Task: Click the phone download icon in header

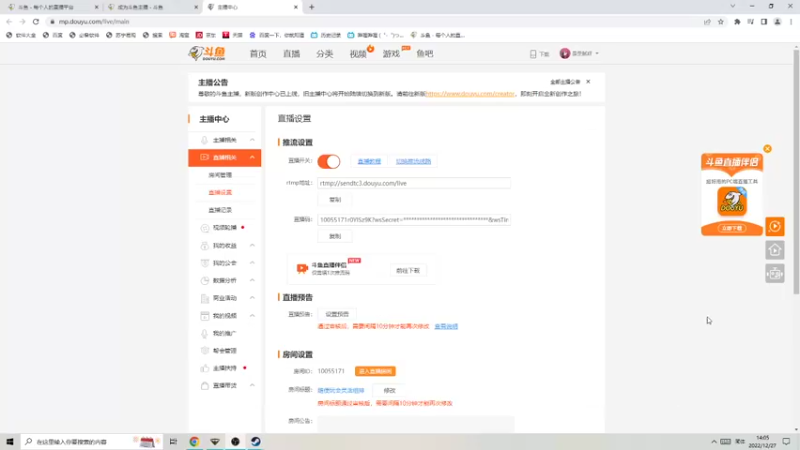Action: (533, 54)
